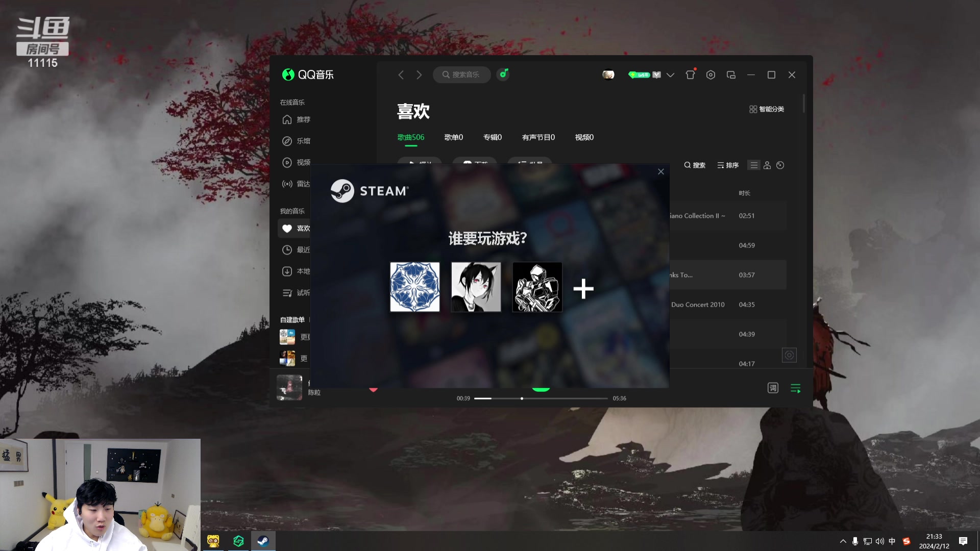Select the Duo Concert 2010 song row
The image size is (980, 551).
point(728,305)
